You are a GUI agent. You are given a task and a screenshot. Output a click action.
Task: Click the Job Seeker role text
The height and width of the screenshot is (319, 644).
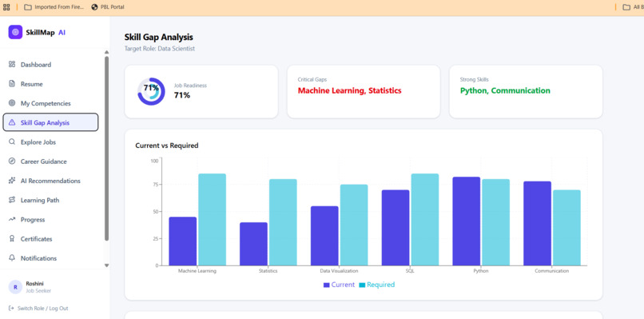(x=38, y=291)
